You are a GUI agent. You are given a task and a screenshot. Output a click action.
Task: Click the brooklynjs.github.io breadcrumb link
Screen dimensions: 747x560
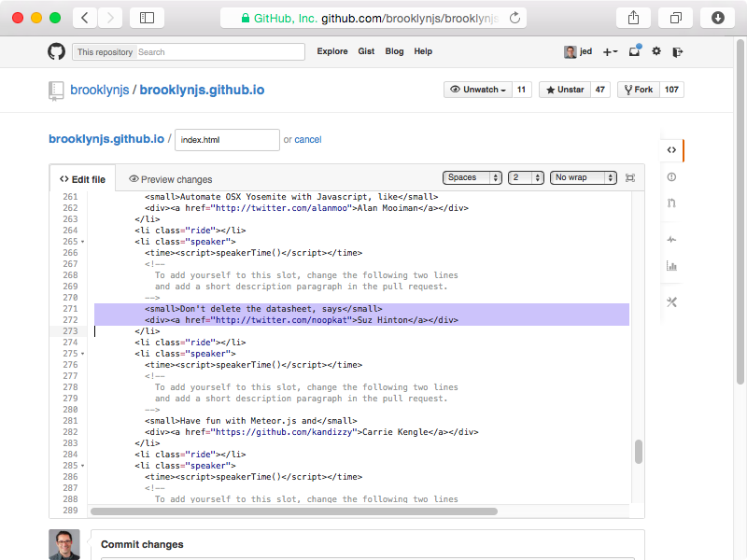pyautogui.click(x=106, y=139)
